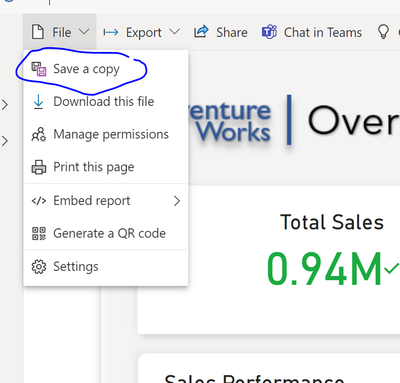
Task: Expand the Embed report submenu arrow
Action: click(177, 201)
